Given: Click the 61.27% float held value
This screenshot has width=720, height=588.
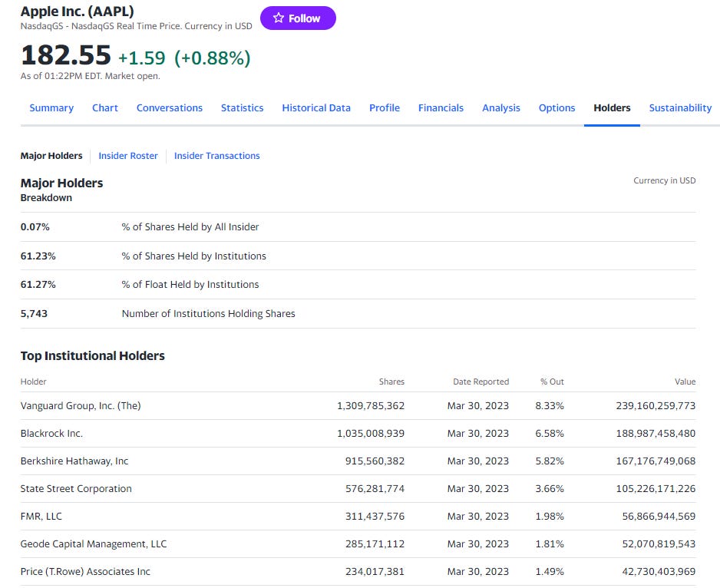Looking at the screenshot, I should [38, 284].
